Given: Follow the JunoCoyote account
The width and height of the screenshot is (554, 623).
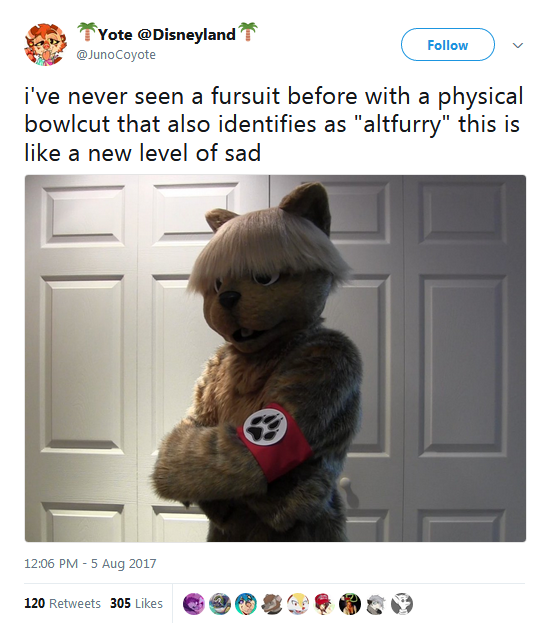Looking at the screenshot, I should point(447,44).
